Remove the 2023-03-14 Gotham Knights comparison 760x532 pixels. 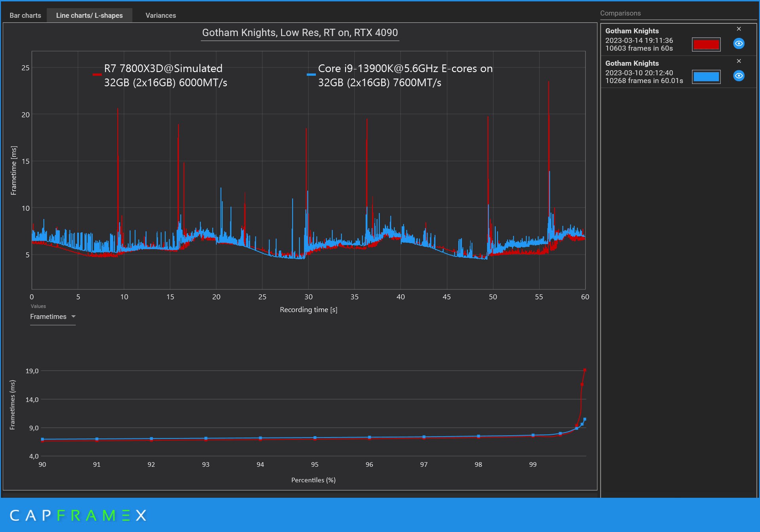739,29
